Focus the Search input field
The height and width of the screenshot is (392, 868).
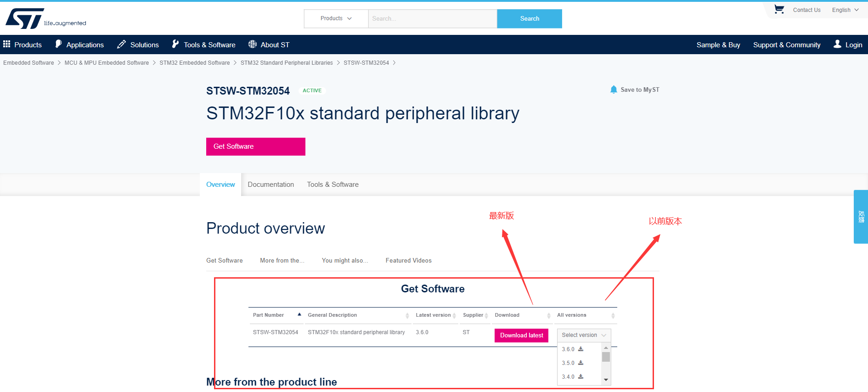(x=433, y=19)
